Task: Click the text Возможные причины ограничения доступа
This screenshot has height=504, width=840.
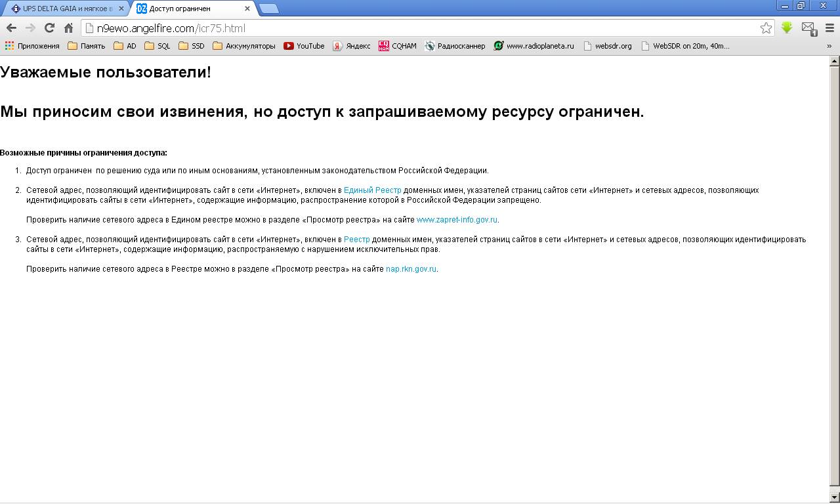Action: 83,153
